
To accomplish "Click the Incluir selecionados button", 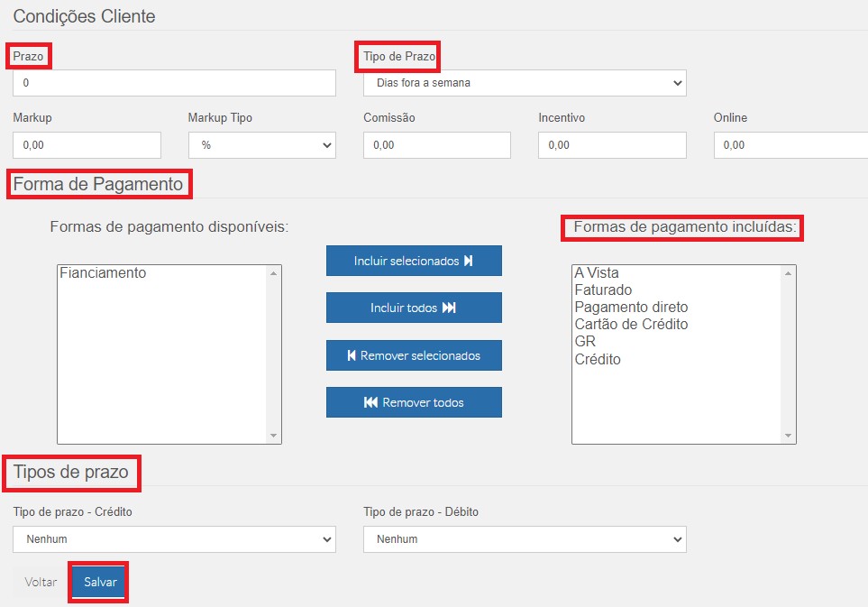I will click(414, 261).
